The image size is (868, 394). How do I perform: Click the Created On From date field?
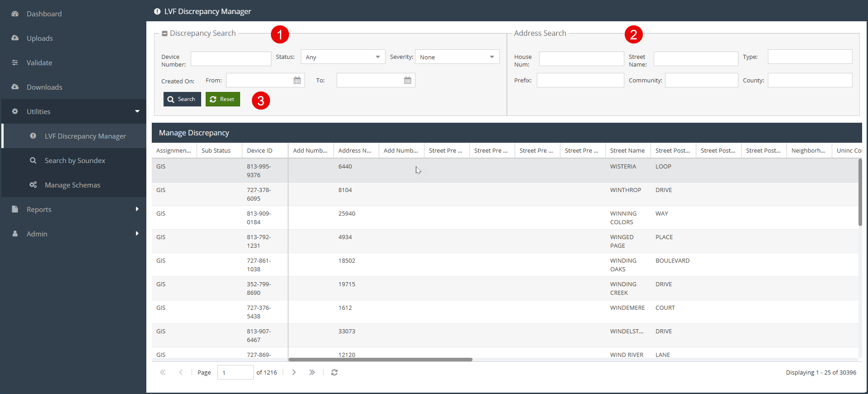click(260, 80)
